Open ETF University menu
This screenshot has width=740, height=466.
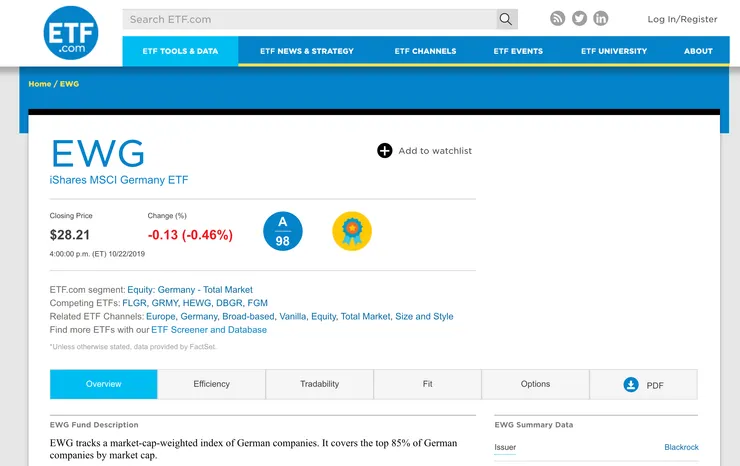[614, 51]
